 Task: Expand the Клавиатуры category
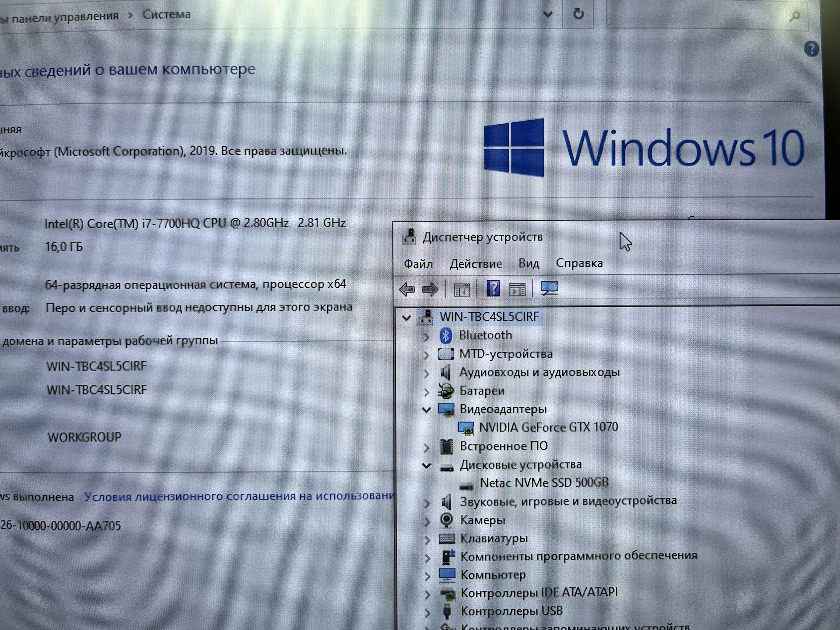427,539
